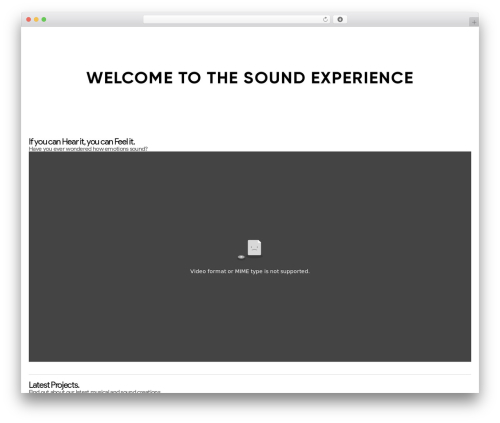
Task: Click the 'Welcome to the Sound Experience' heading
Action: 250,78
